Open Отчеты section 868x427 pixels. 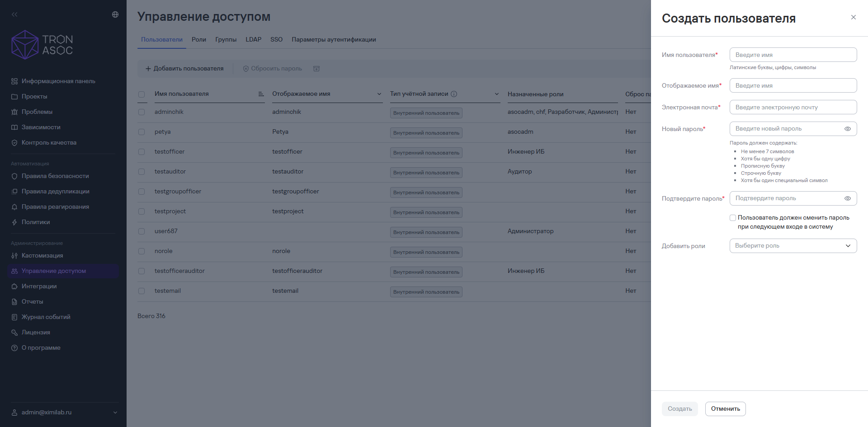click(33, 302)
